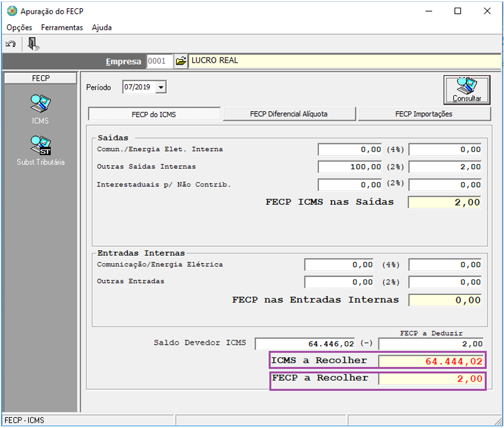Open the Ferramentas menu
504x428 pixels.
point(62,28)
